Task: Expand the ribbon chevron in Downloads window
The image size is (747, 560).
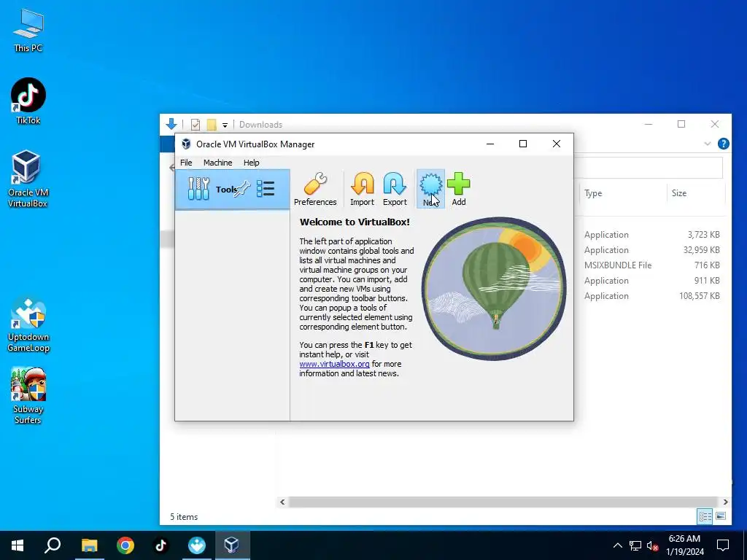Action: pyautogui.click(x=708, y=144)
